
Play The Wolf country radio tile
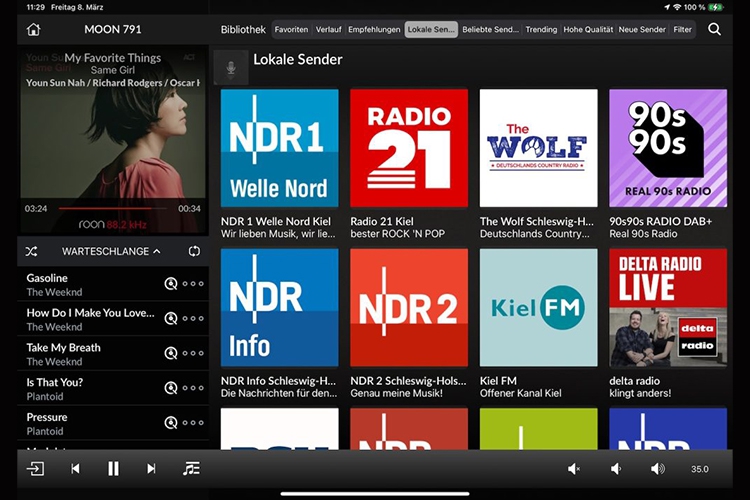coord(539,148)
